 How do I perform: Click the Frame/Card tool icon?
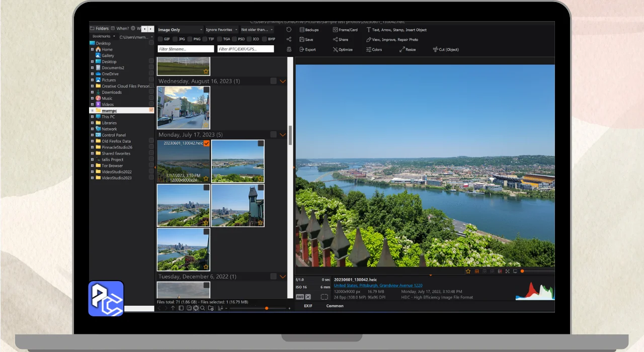point(336,30)
